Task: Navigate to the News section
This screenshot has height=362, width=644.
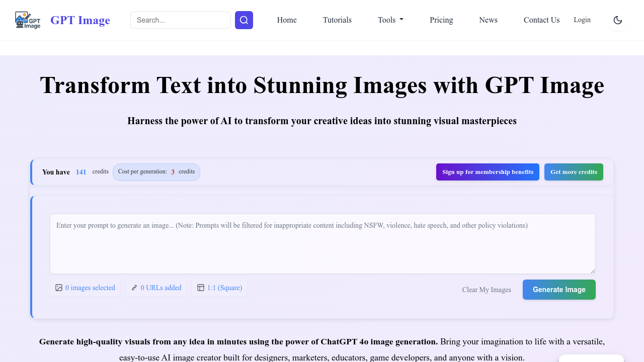Action: [x=488, y=20]
